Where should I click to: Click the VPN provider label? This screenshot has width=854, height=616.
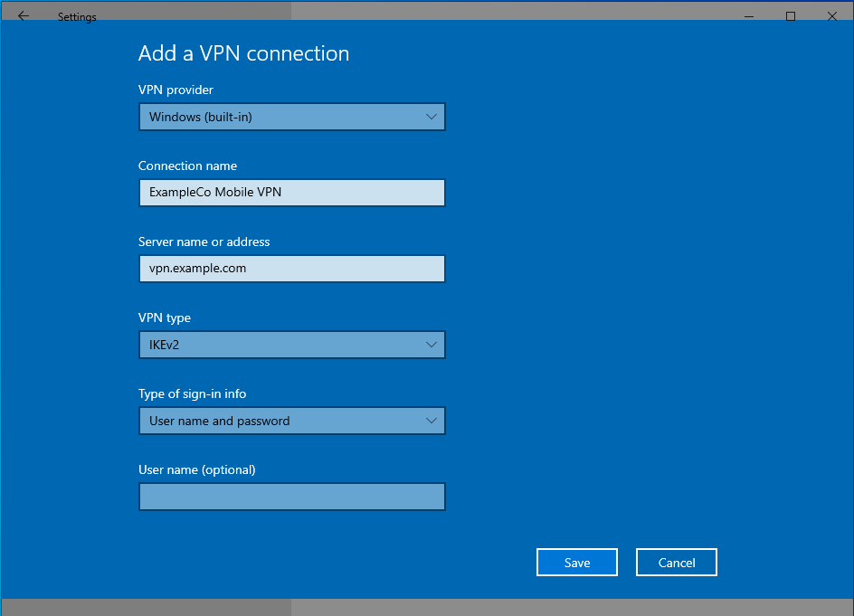point(176,90)
